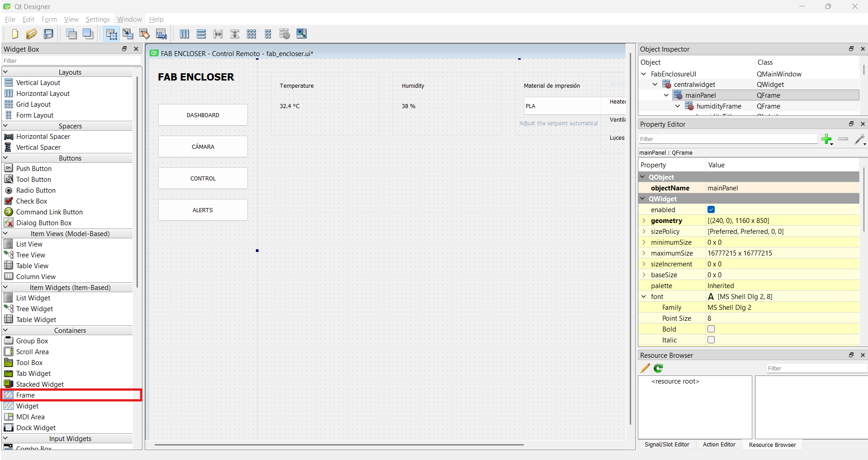The width and height of the screenshot is (868, 460).
Task: Select humidityFrame in Object Inspector
Action: click(719, 106)
